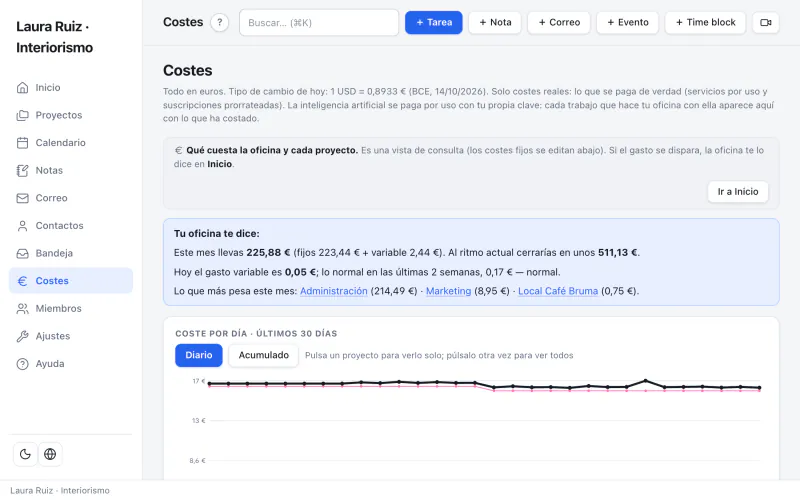The image size is (800, 500).
Task: Select Costes in the sidebar
Action: (71, 281)
